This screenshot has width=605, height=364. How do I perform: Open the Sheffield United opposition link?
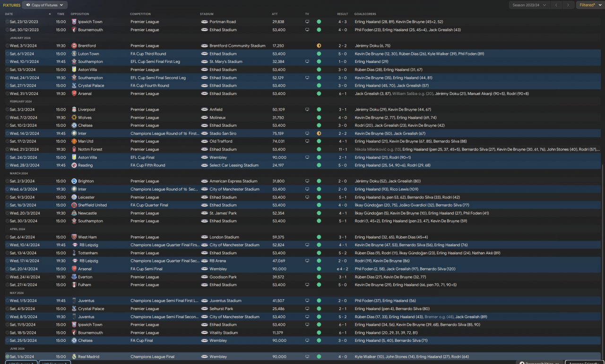[92, 205]
